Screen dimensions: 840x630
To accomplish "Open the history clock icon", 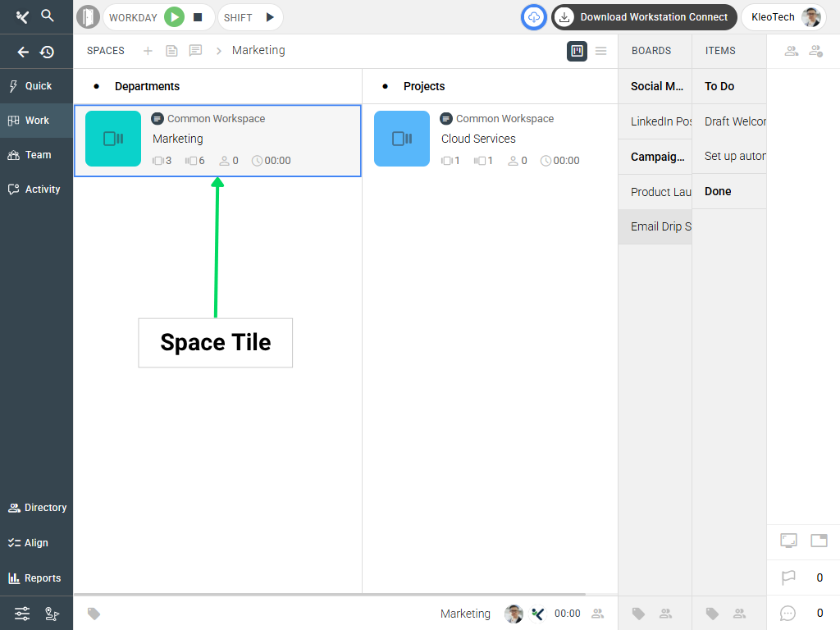I will coord(48,52).
